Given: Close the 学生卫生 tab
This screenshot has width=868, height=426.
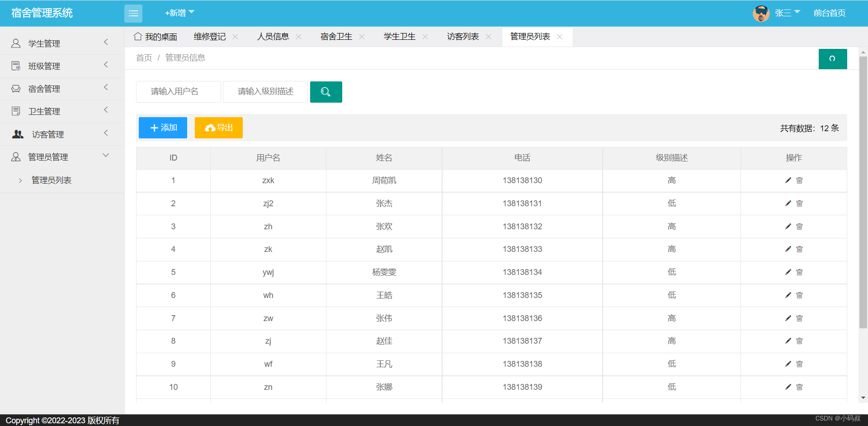Looking at the screenshot, I should click(x=425, y=37).
